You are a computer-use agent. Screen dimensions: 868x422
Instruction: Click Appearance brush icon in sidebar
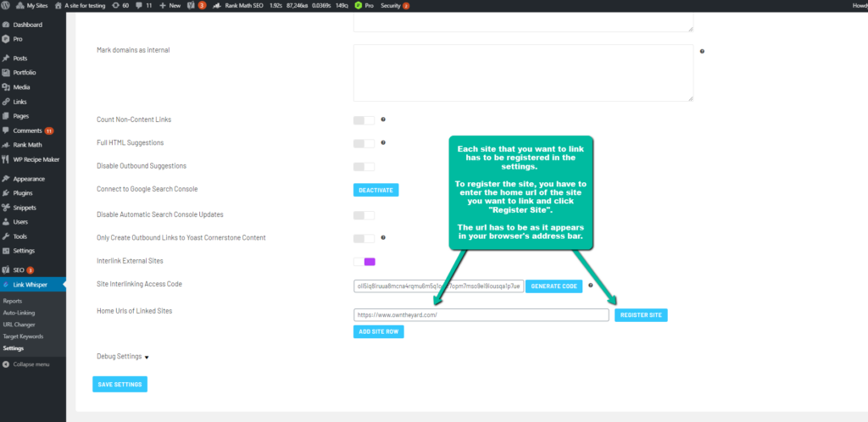click(6, 179)
